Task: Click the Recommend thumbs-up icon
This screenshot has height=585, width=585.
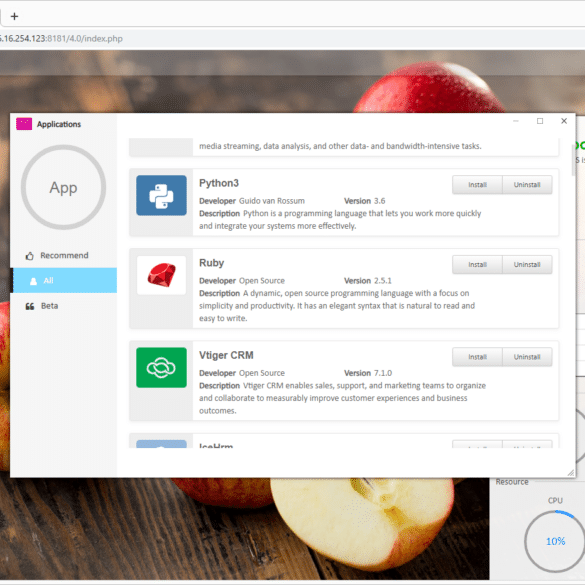Action: [x=29, y=256]
